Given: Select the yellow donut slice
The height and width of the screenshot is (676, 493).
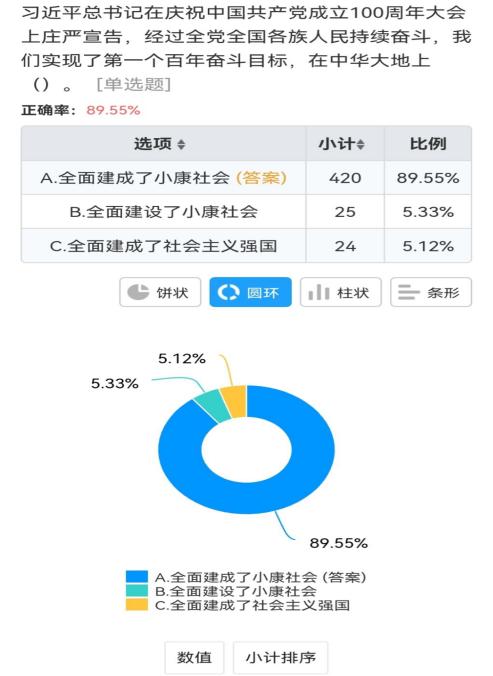Looking at the screenshot, I should tap(234, 402).
